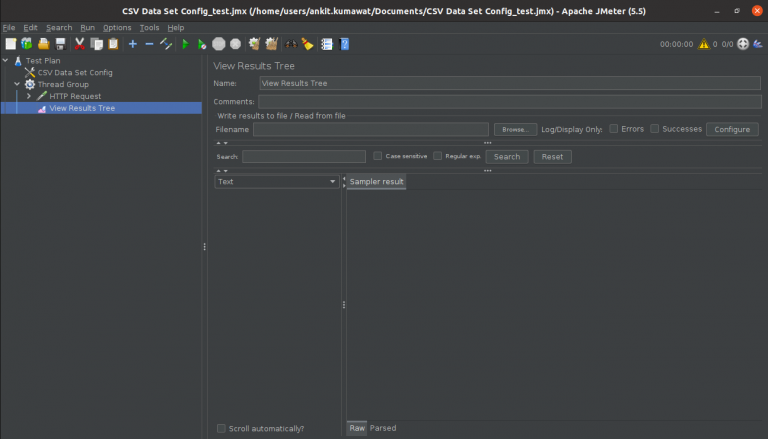The height and width of the screenshot is (439, 768).
Task: Click the Shutdown test icon
Action: tap(236, 44)
